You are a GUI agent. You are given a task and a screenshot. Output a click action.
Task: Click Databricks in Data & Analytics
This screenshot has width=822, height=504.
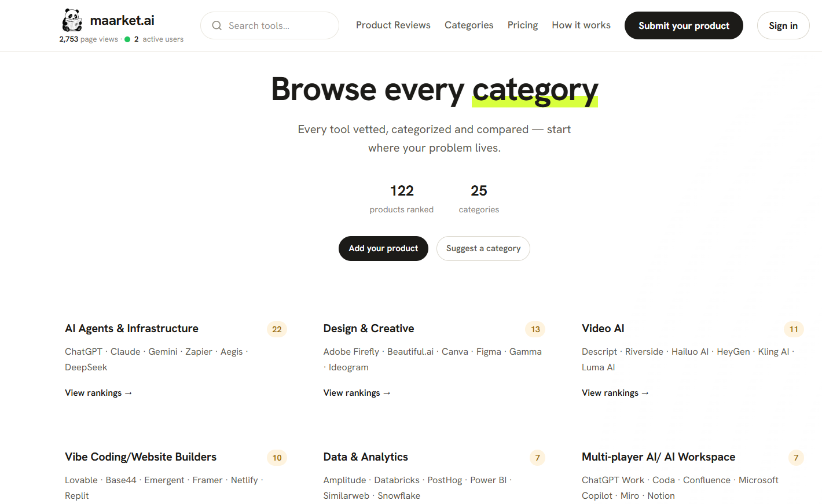[397, 480]
